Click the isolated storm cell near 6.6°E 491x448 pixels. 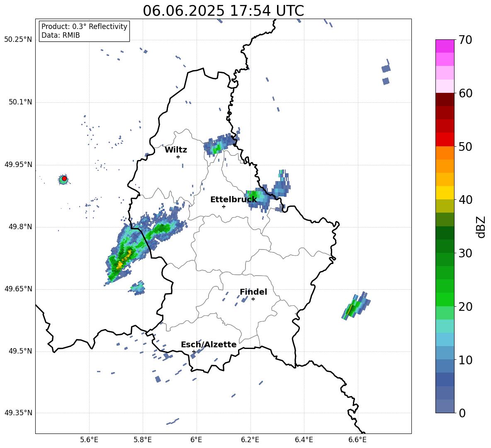point(355,306)
